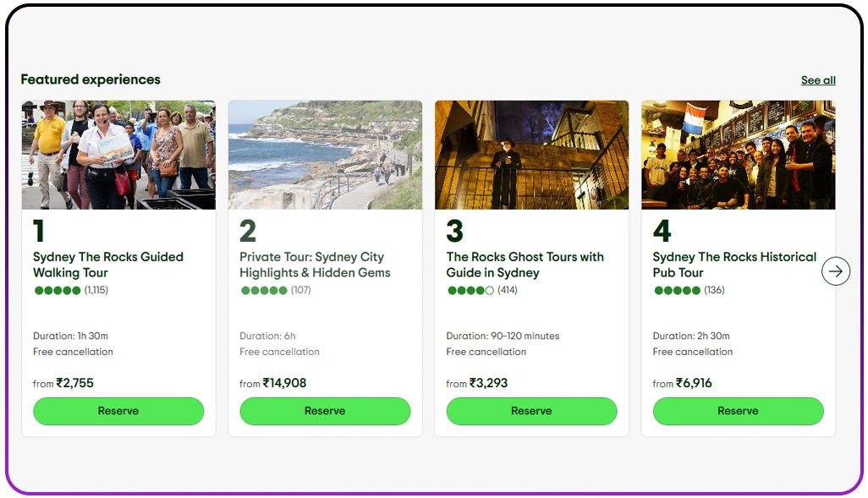Screen dimensions: 868x498
Task: Open the coastal walk photo thumbnail
Action: point(325,155)
